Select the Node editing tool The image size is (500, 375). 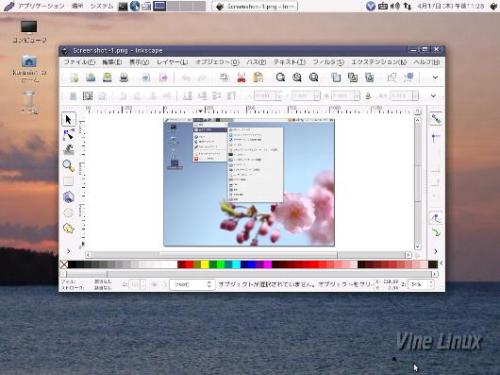[68, 135]
